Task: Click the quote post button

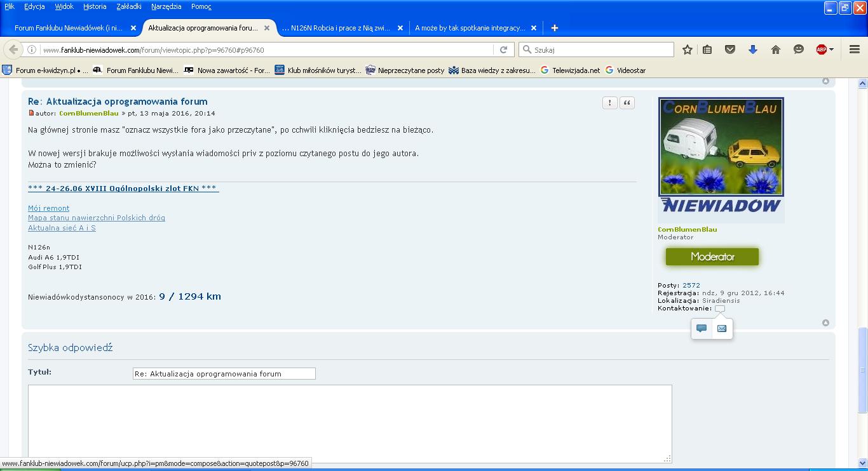Action: (627, 103)
